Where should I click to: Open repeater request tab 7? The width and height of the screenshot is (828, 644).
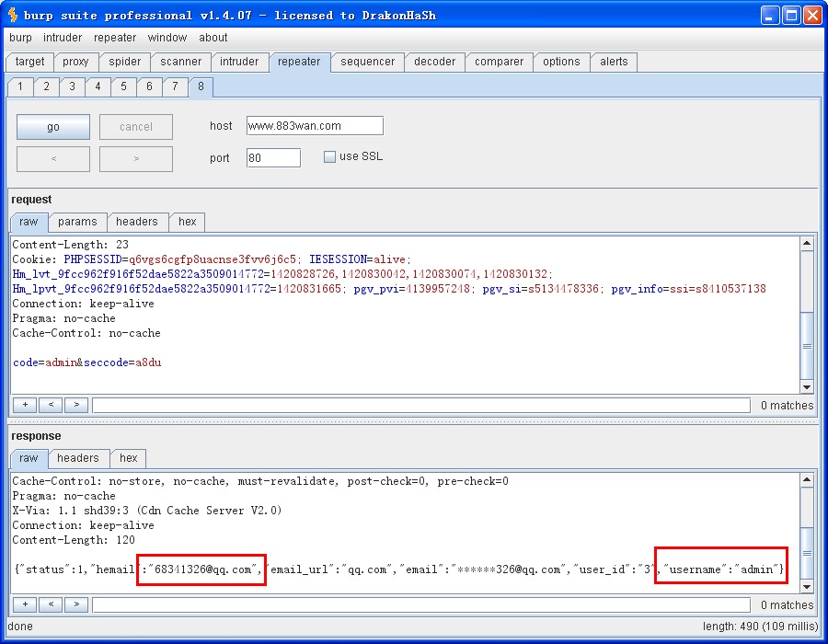[x=175, y=86]
